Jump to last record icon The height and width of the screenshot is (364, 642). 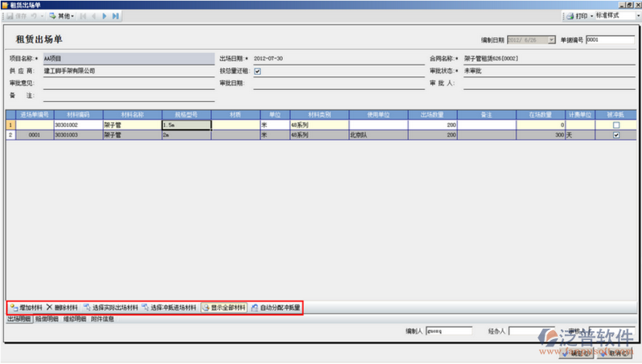pos(116,16)
